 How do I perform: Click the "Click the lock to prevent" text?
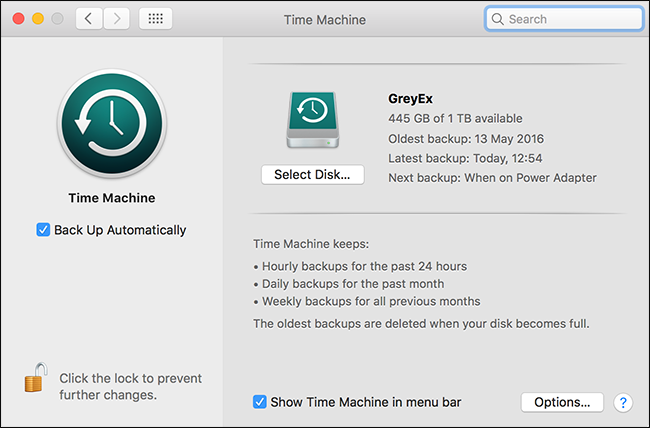point(130,378)
